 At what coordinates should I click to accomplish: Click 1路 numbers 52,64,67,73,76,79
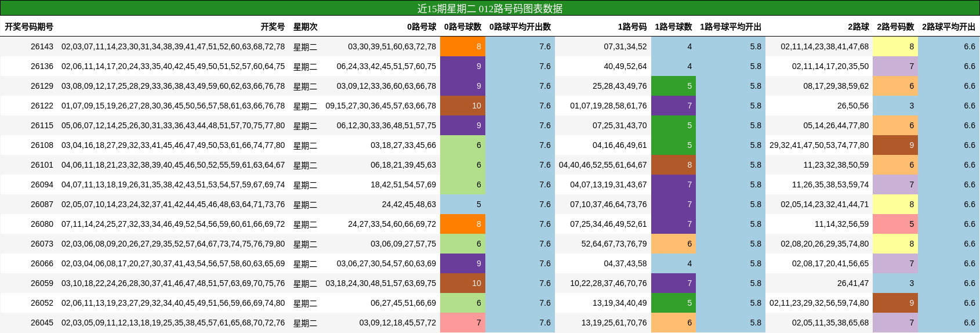[614, 244]
